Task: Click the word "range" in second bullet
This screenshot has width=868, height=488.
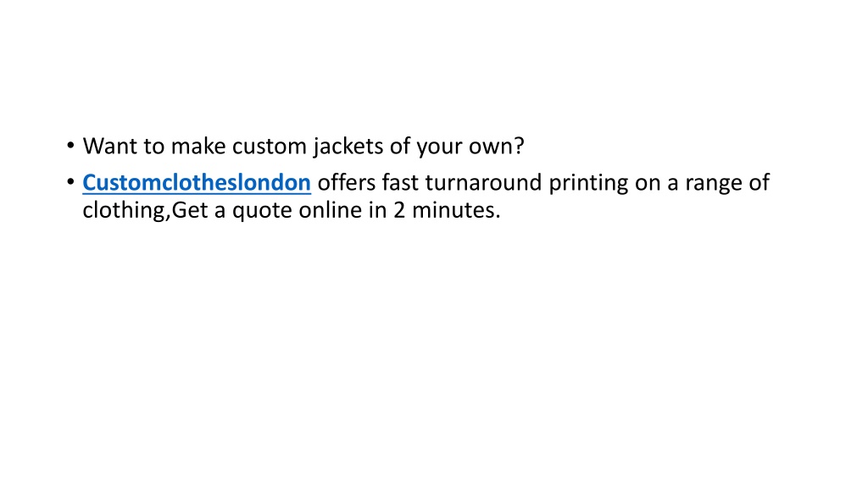Action: click(714, 185)
